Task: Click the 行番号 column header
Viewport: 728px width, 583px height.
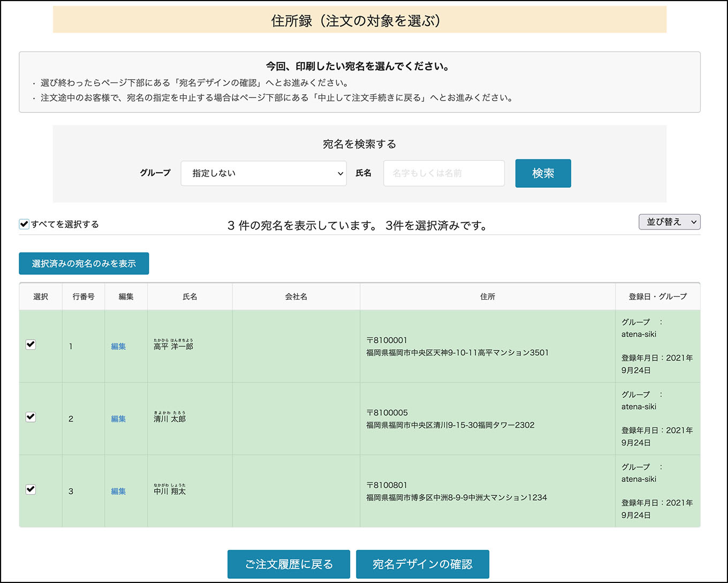Action: click(84, 296)
